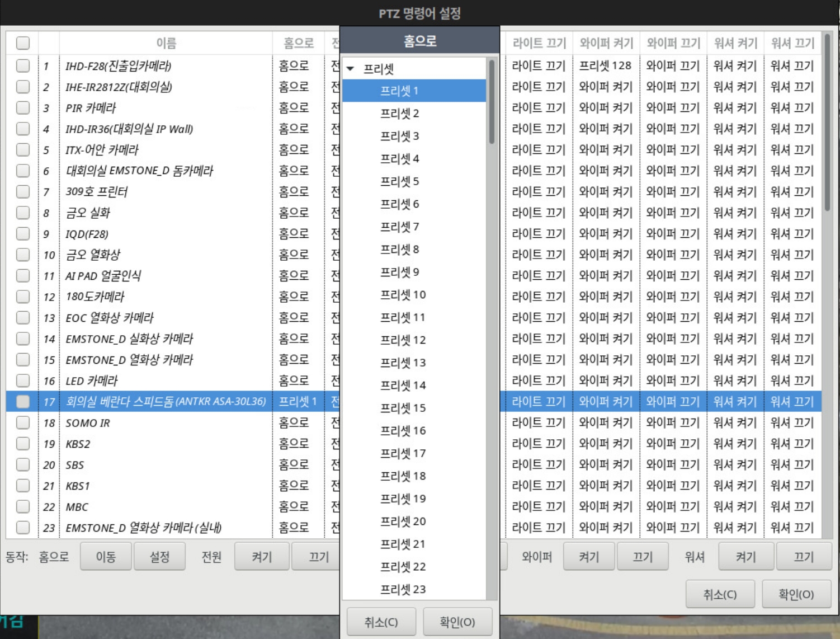This screenshot has width=840, height=639.
Task: Toggle the select-all checkbox in header
Action: point(23,43)
